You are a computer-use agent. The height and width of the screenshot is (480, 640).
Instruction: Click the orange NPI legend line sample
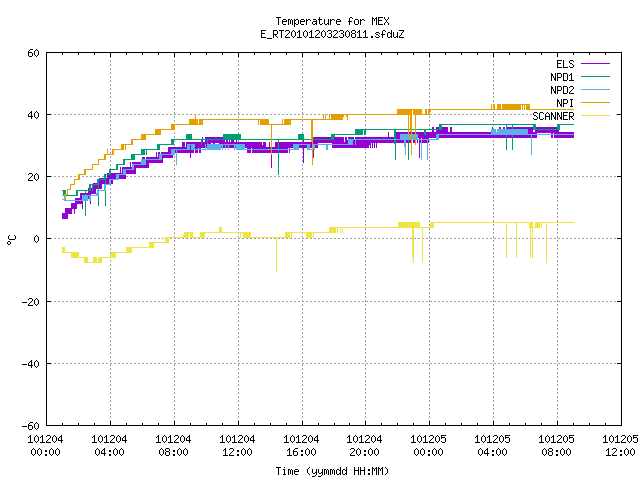595,103
